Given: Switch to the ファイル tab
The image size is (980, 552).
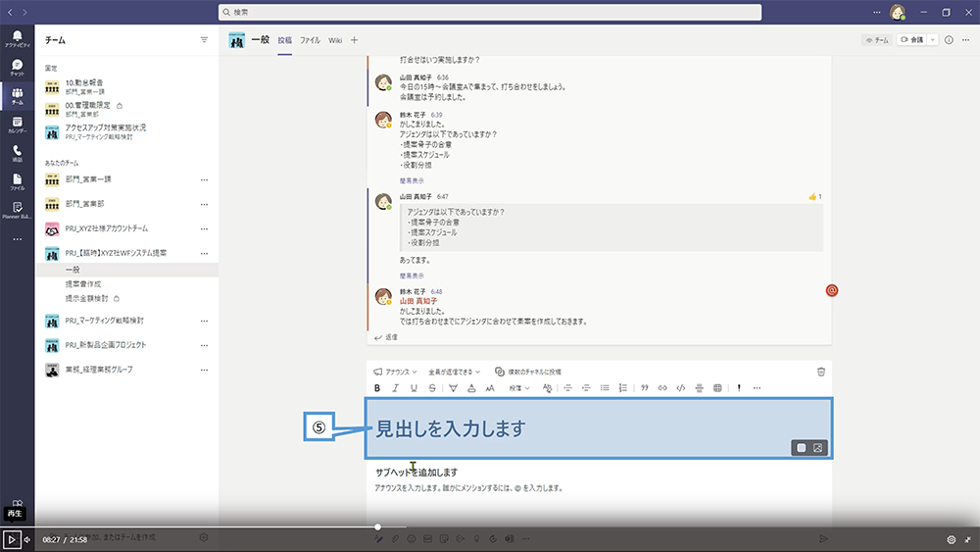Looking at the screenshot, I should click(x=310, y=40).
